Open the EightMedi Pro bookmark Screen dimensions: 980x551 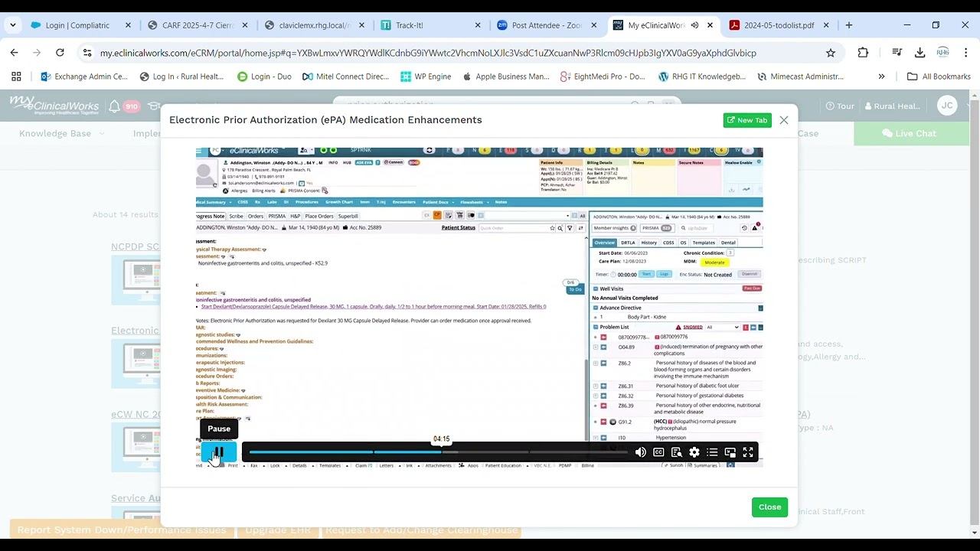tap(603, 77)
